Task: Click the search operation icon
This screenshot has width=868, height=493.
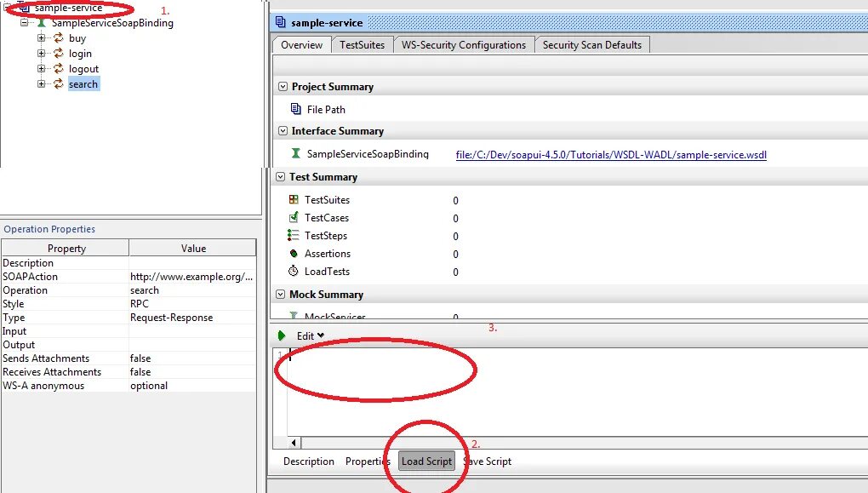Action: [59, 83]
